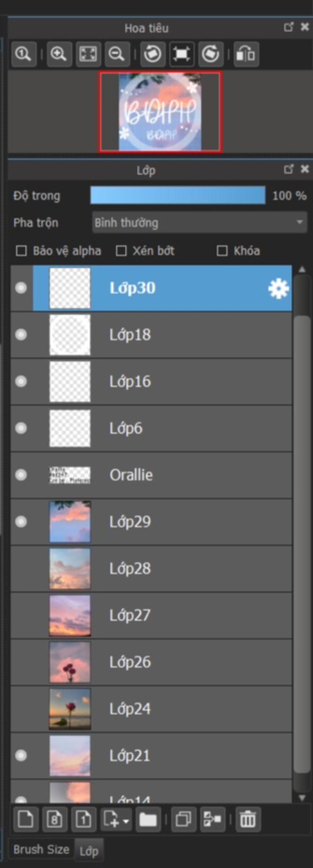Hide the Lớp29 layer

click(x=21, y=522)
